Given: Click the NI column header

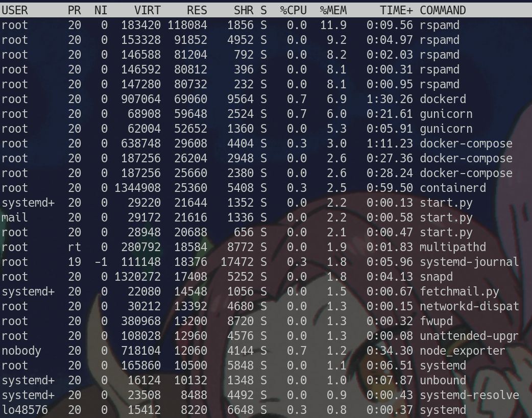Looking at the screenshot, I should pyautogui.click(x=101, y=11).
